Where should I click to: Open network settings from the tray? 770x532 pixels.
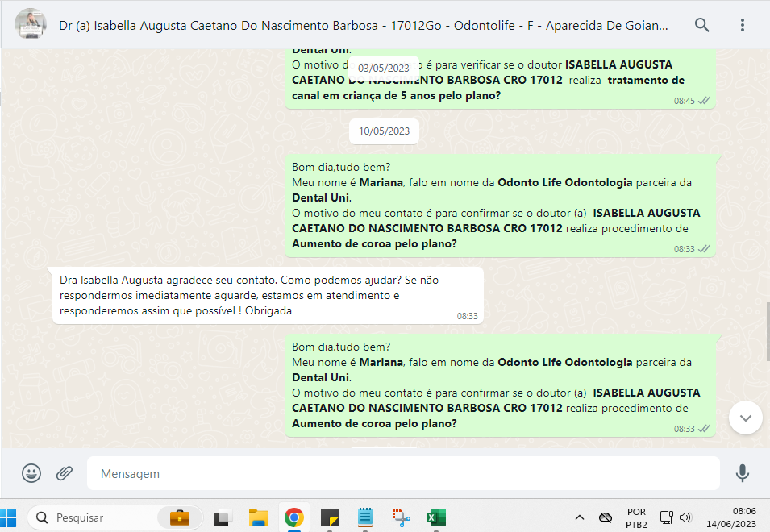coord(666,517)
